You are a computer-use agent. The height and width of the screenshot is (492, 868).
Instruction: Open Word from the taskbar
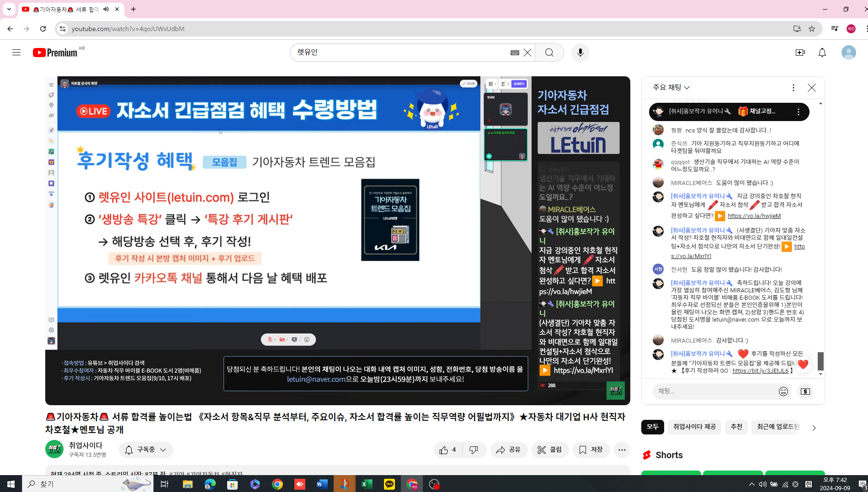(322, 484)
